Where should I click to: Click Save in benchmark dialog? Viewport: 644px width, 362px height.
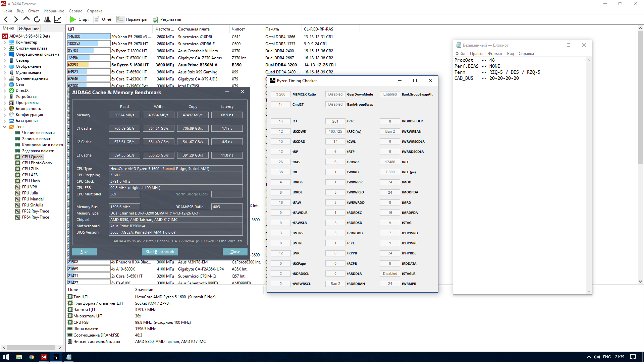[x=84, y=252]
